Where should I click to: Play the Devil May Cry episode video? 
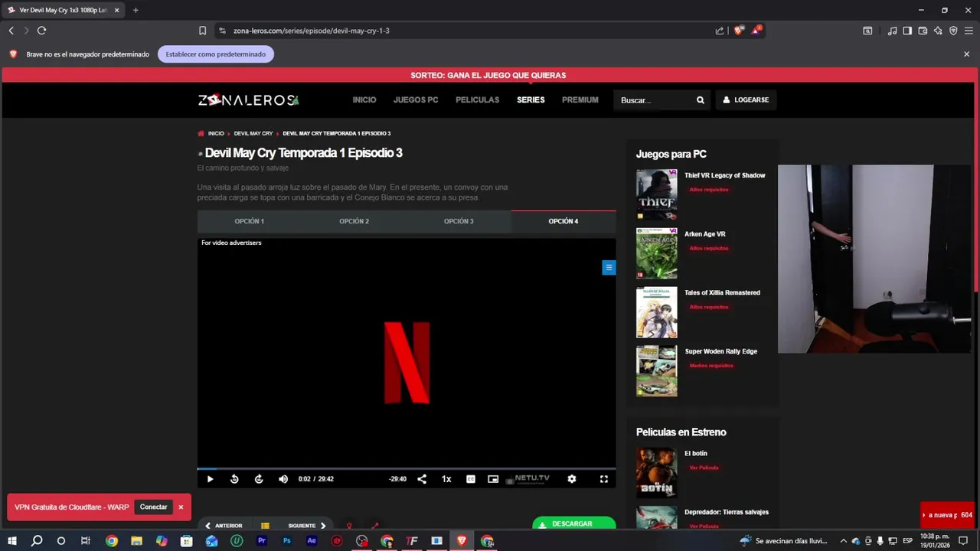pyautogui.click(x=210, y=479)
